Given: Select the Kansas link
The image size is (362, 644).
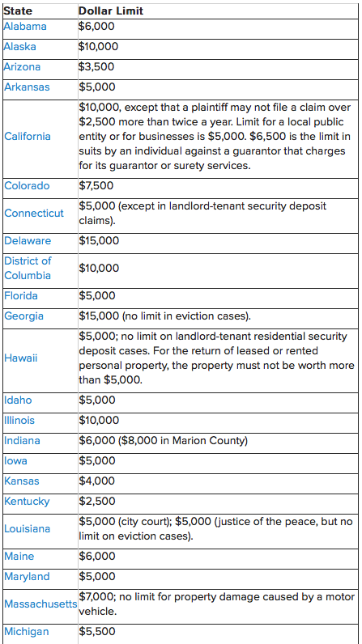Looking at the screenshot, I should point(22,481).
